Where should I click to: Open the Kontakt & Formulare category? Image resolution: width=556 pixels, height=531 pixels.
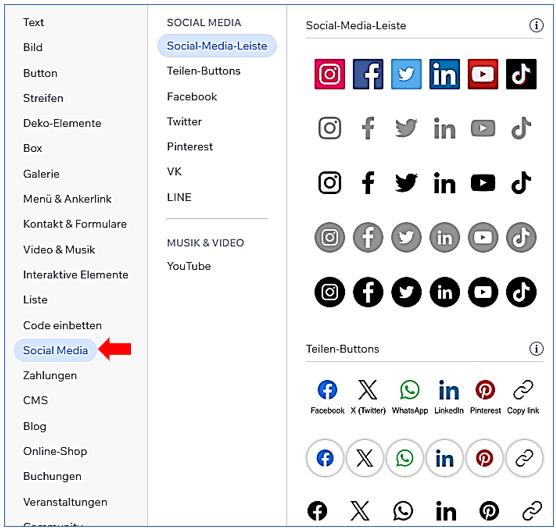coord(75,224)
